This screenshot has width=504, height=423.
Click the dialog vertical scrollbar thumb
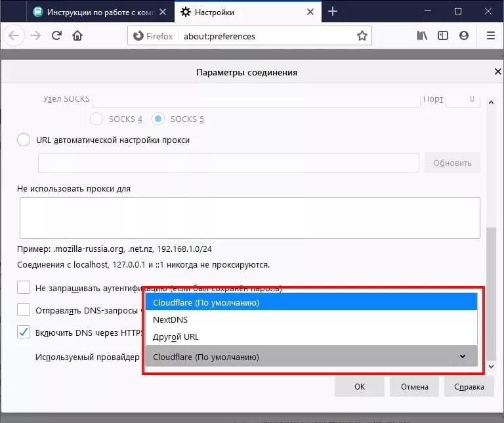pyautogui.click(x=491, y=294)
